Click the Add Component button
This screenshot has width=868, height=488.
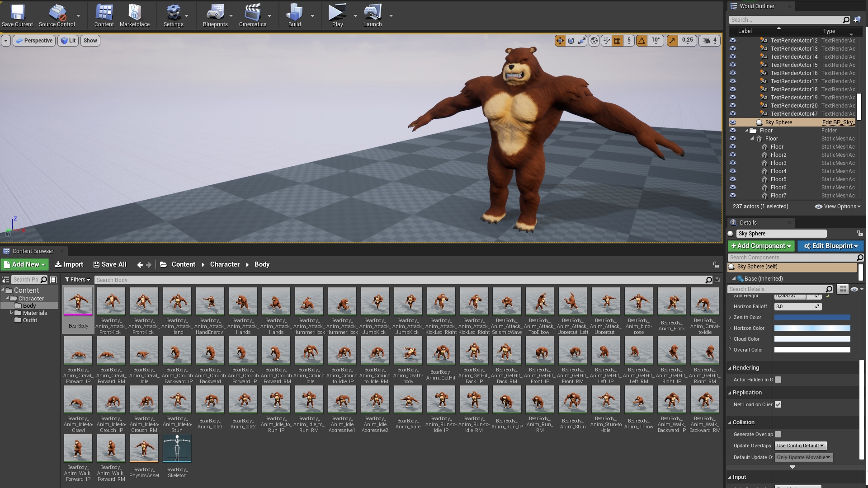[x=761, y=246]
